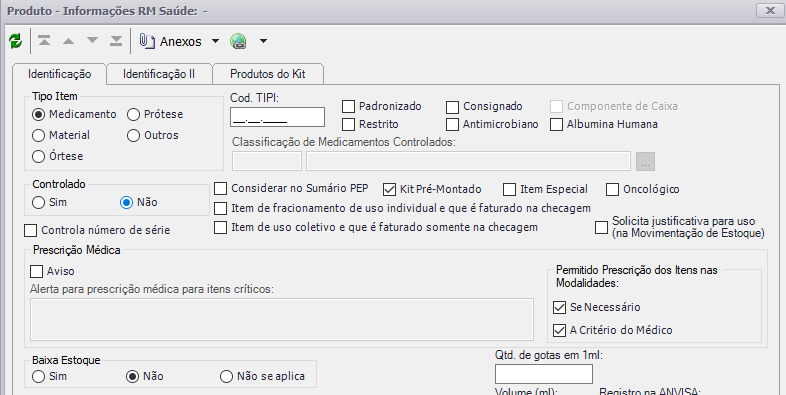Select Material item type

(x=39, y=135)
